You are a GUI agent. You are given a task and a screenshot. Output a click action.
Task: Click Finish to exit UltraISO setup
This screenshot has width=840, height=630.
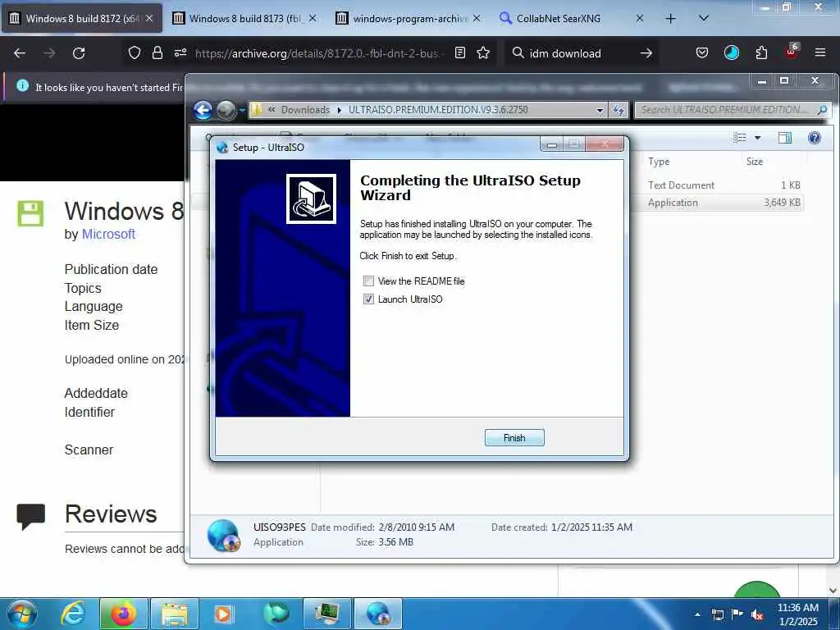coord(514,438)
